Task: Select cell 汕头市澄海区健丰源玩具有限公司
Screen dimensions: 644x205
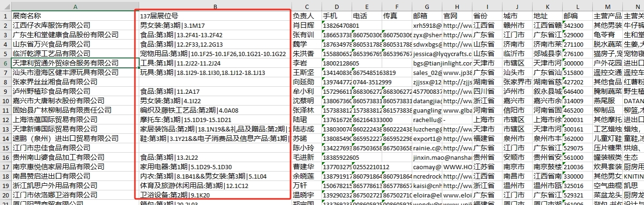Action: coord(75,72)
